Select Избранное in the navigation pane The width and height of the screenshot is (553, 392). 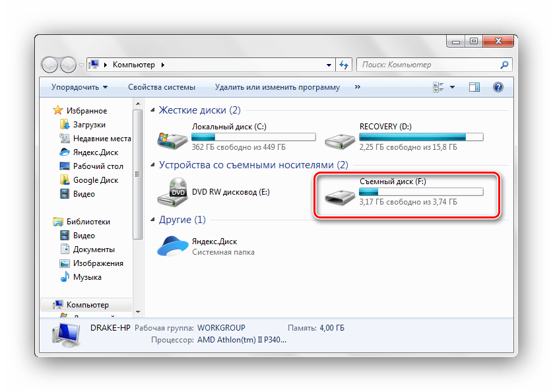tap(86, 111)
